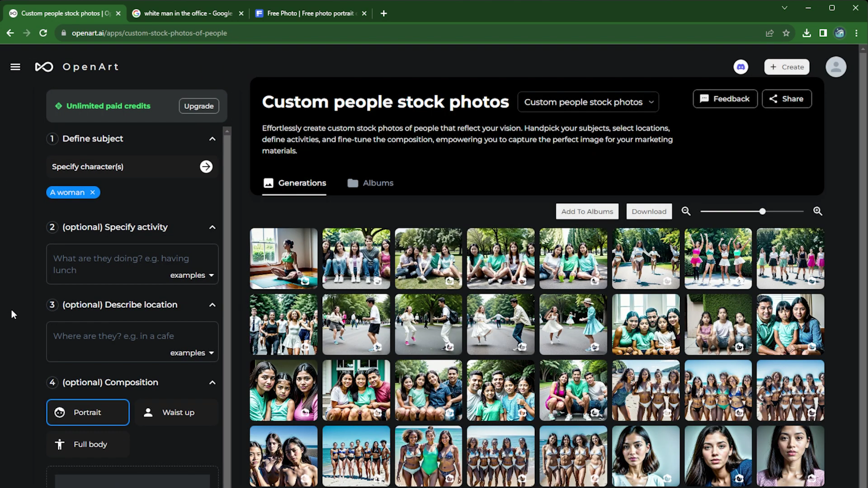Remove the 'A woman' subject tag
Screen dimensions: 868x488
coord(92,192)
